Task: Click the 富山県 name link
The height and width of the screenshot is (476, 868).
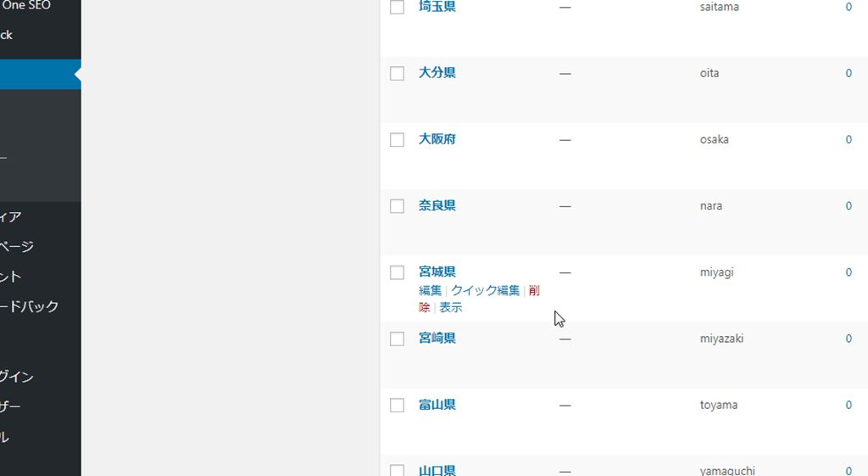Action: (x=437, y=405)
